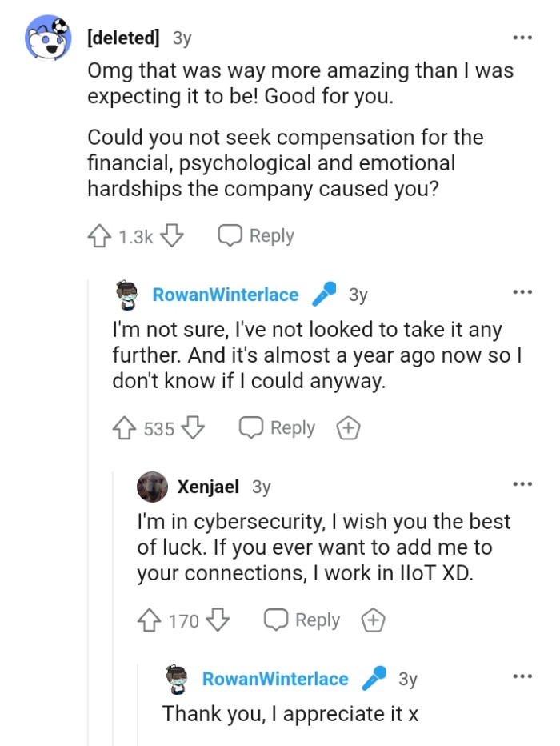Image resolution: width=560 pixels, height=746 pixels.
Task: Reply to the [deleted] comment
Action: click(x=256, y=235)
